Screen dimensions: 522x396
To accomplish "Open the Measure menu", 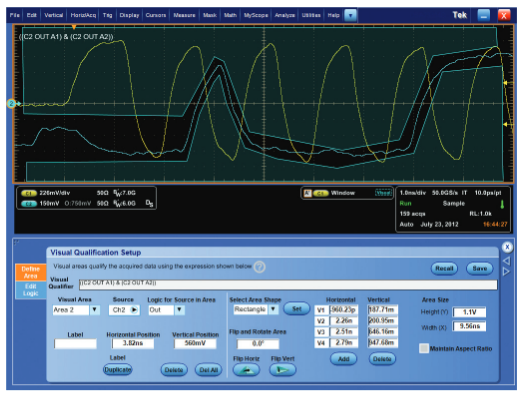I will (184, 15).
